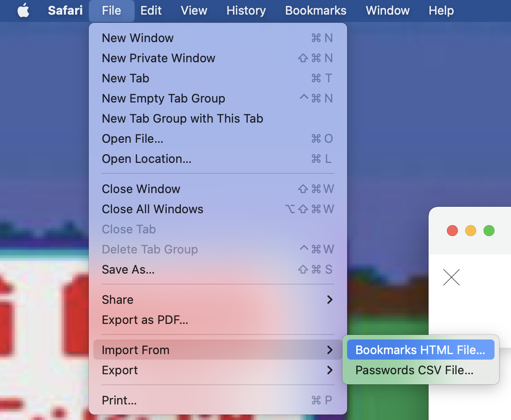511x420 pixels.
Task: Open the History menu
Action: tap(246, 11)
